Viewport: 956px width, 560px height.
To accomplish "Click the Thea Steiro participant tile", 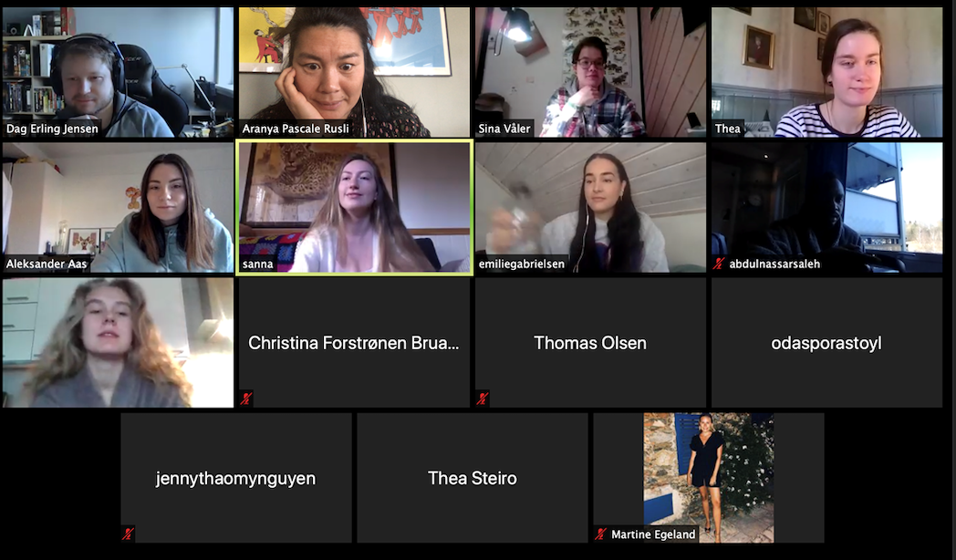I will point(473,478).
